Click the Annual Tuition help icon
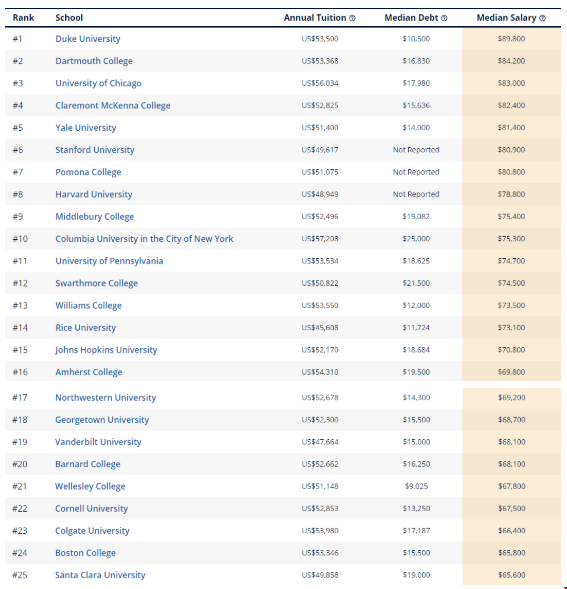Image resolution: width=567 pixels, height=589 pixels. coord(352,18)
